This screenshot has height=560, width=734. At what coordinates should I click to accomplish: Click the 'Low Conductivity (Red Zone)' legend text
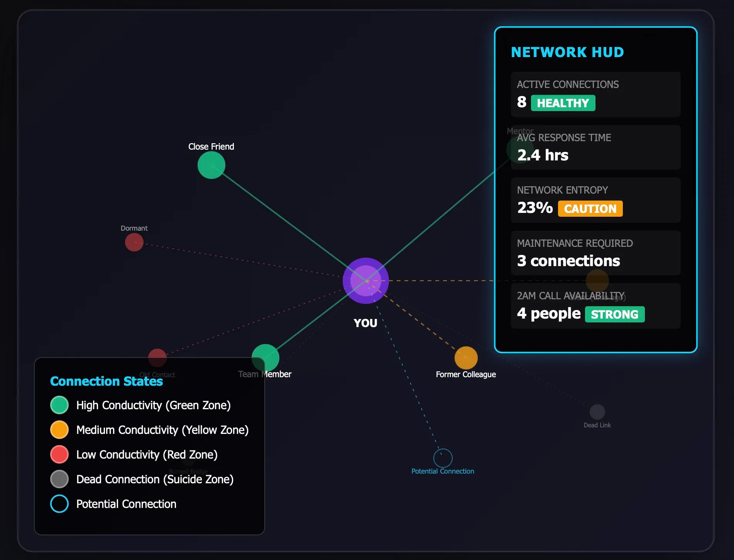(x=147, y=455)
